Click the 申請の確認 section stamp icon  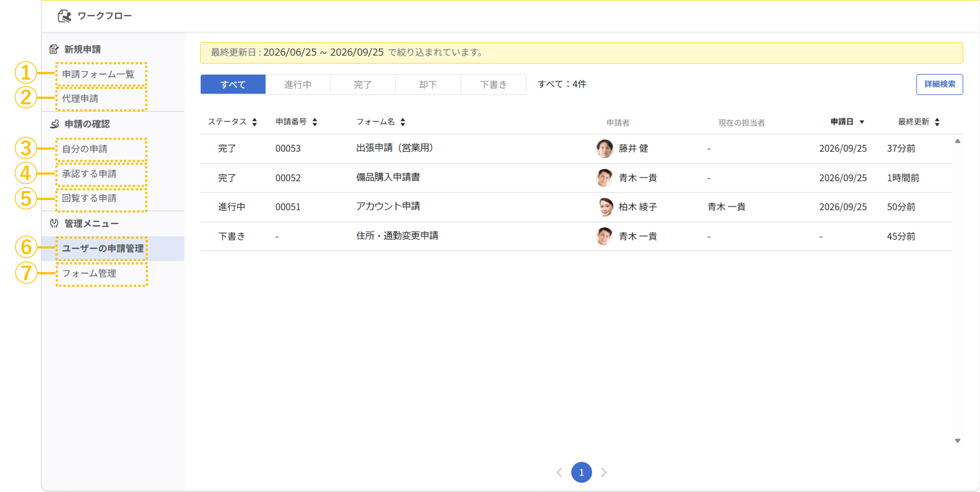point(54,124)
